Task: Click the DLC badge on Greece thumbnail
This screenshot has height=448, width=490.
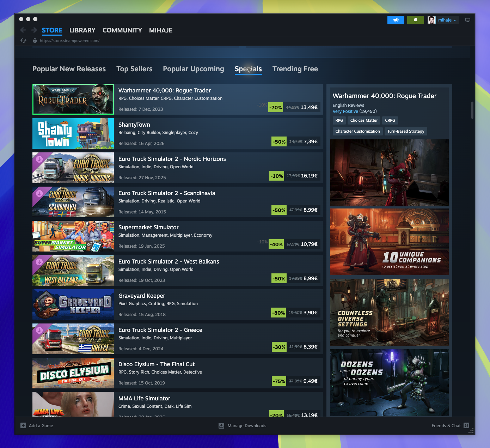Action: coord(39,330)
